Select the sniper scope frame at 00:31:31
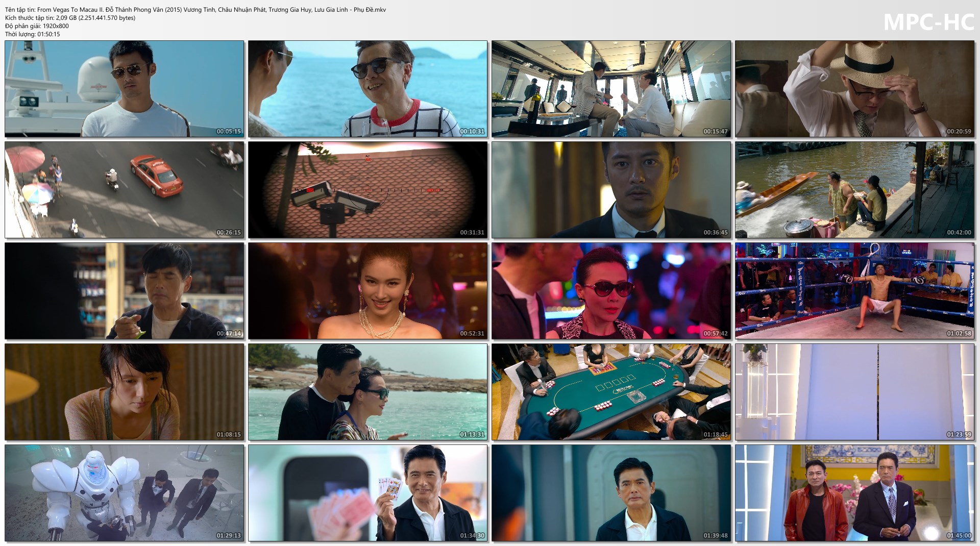 368,190
